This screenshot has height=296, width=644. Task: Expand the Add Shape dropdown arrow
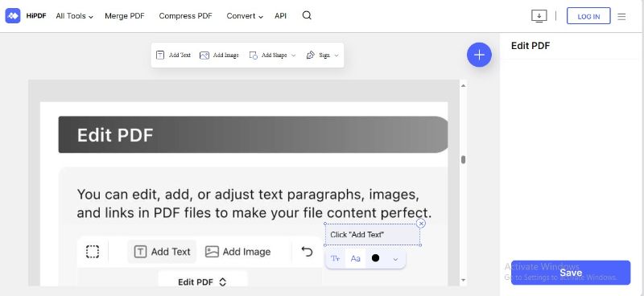point(293,55)
